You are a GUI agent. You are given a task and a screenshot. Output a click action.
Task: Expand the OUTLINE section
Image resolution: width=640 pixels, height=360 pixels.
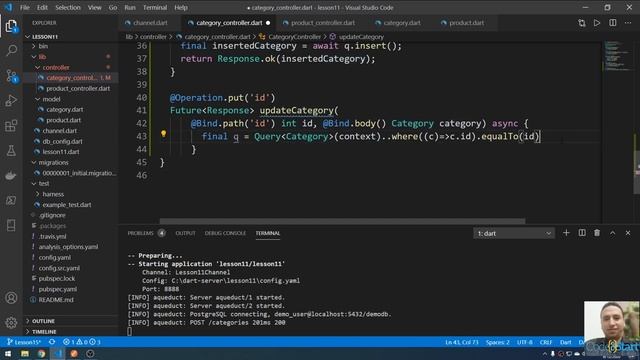point(43,321)
